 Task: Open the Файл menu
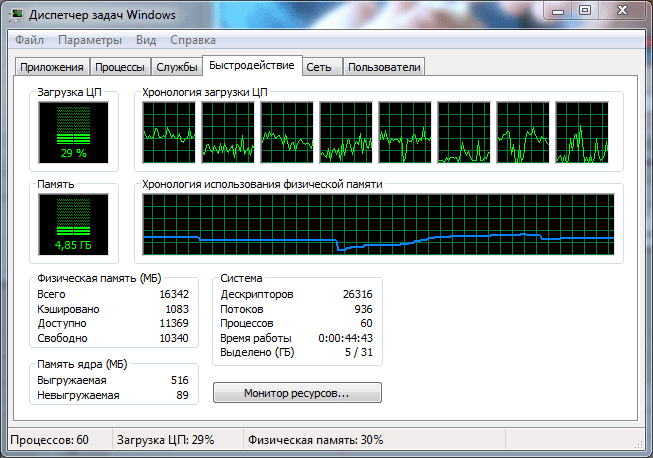tap(29, 40)
